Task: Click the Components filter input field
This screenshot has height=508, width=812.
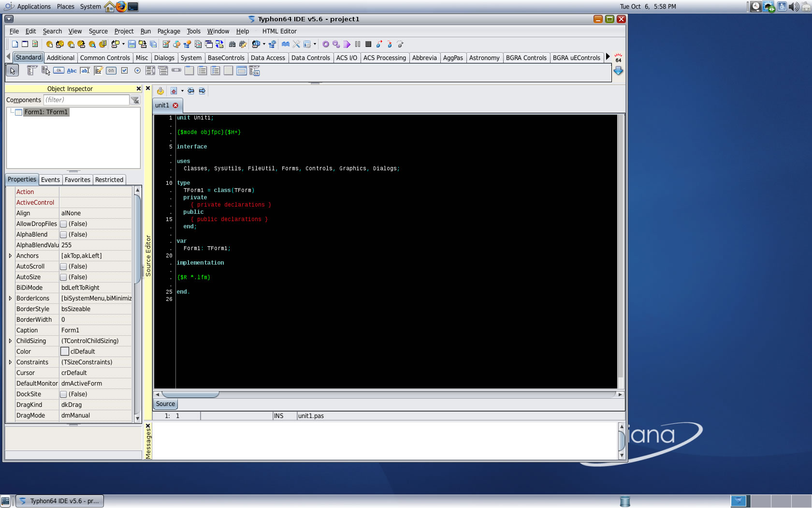Action: pos(86,100)
